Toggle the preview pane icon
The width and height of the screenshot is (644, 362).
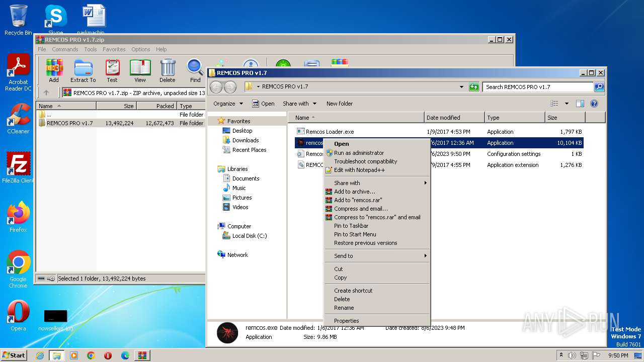coord(580,104)
